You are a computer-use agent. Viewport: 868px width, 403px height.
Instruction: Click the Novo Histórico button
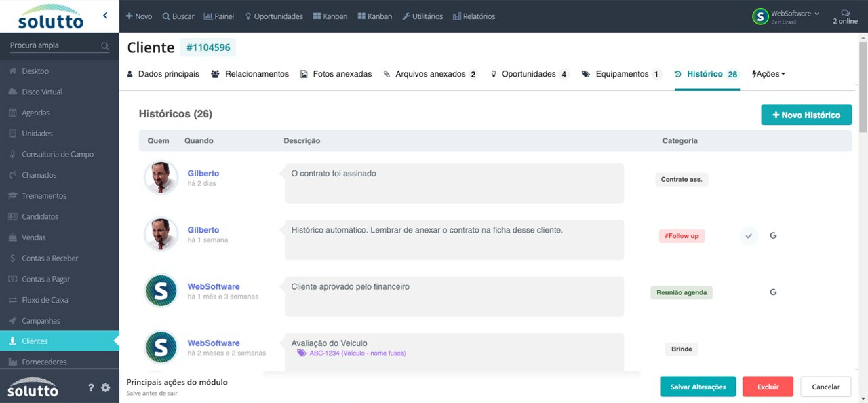click(806, 115)
